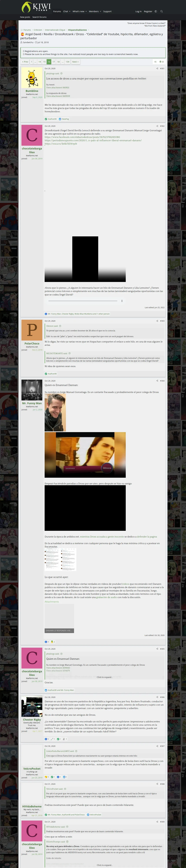Open the Support nav item
This screenshot has width=186, height=868.
[x=107, y=11]
